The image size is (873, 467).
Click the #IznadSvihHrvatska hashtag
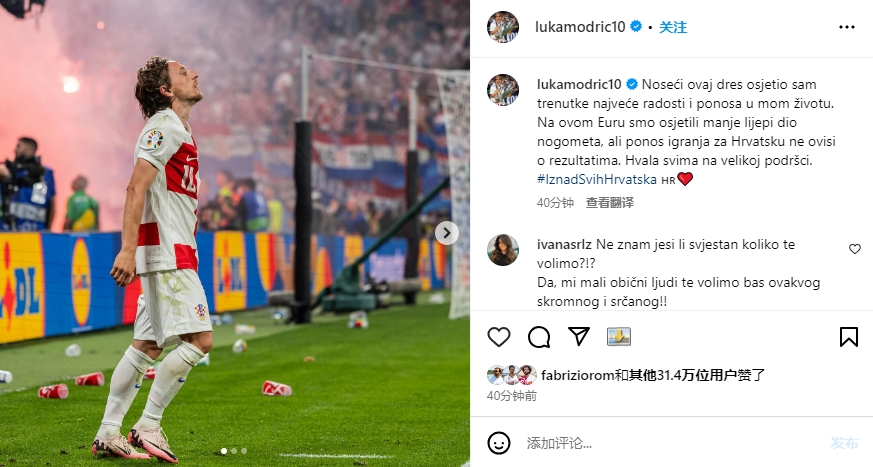click(597, 179)
